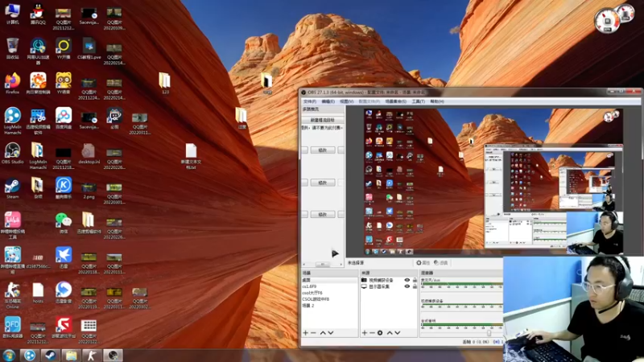The height and width of the screenshot is (362, 644).
Task: Open the YY语音 raccoon icon
Action: pos(64,84)
